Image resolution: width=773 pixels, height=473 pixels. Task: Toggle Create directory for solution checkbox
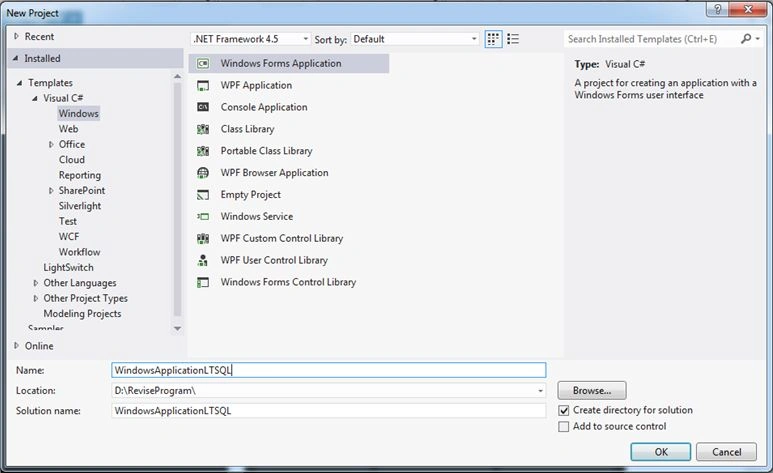point(563,410)
